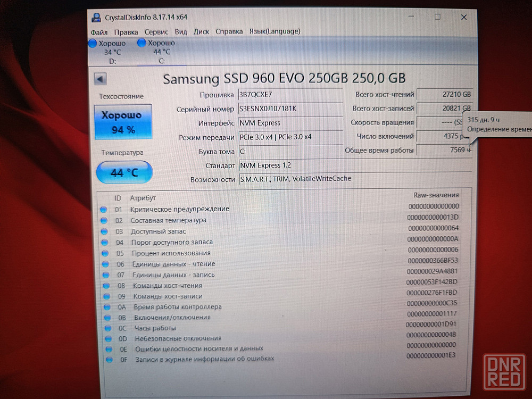Click status icon for Единицы данных - запись
The image size is (532, 399).
coord(106,275)
